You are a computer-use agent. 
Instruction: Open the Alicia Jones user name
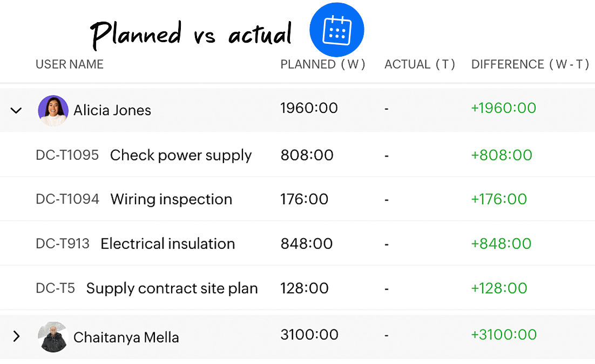point(112,111)
